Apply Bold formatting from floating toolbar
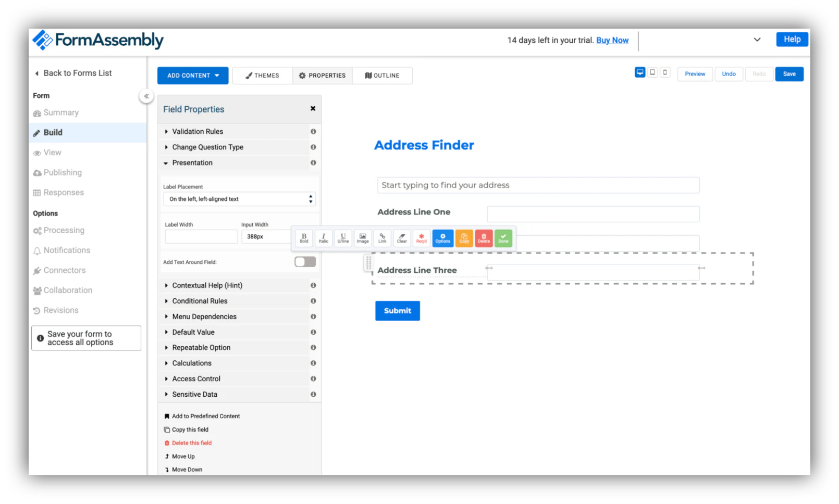 coord(304,238)
